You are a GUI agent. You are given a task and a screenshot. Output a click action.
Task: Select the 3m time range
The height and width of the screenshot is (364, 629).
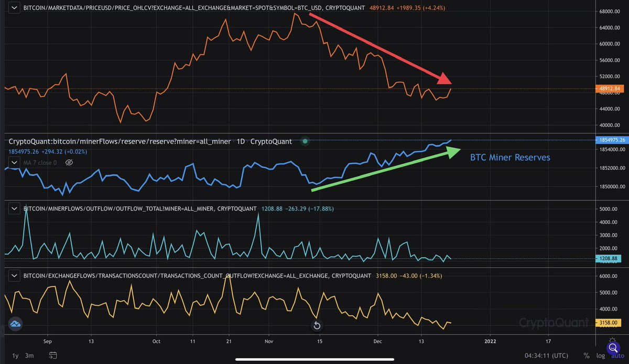pyautogui.click(x=29, y=356)
